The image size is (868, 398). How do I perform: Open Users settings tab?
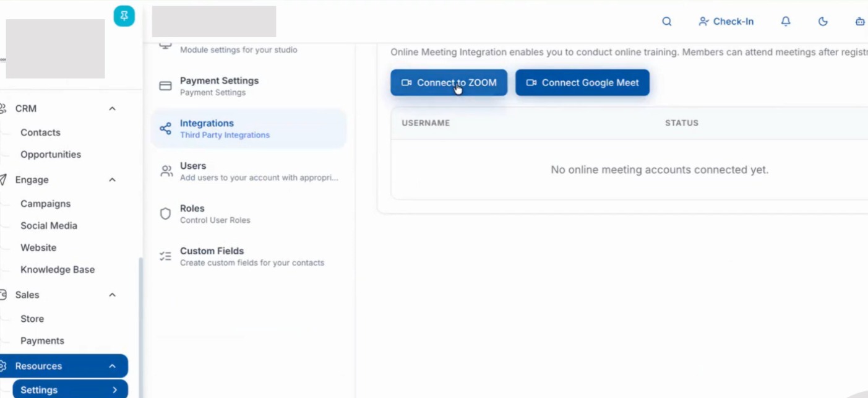[x=249, y=171]
